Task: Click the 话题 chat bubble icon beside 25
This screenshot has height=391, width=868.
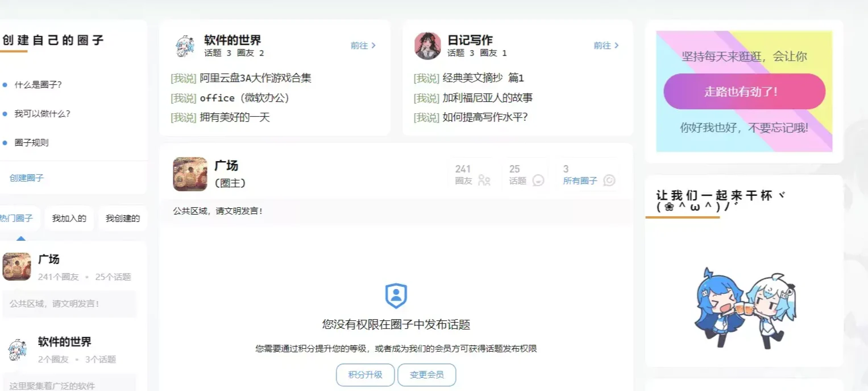Action: tap(538, 180)
